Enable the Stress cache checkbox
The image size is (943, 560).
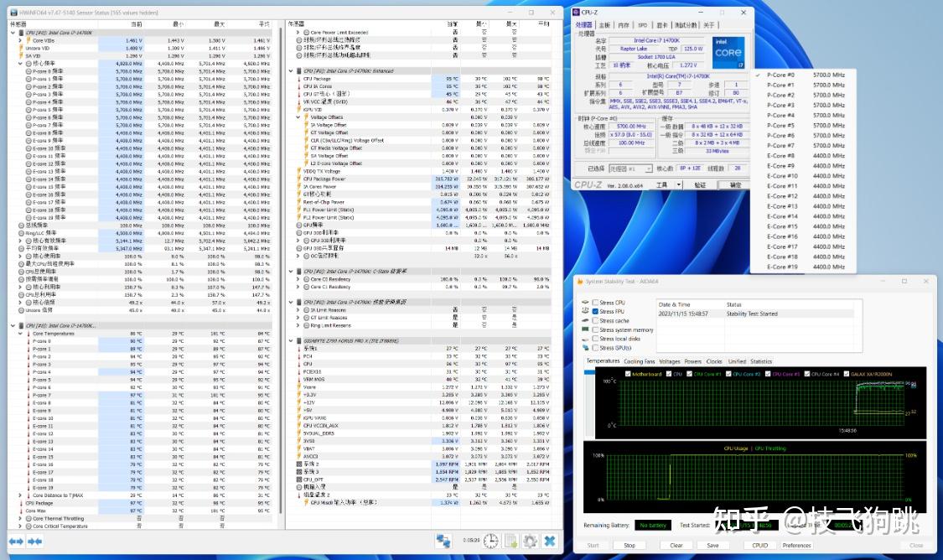595,320
